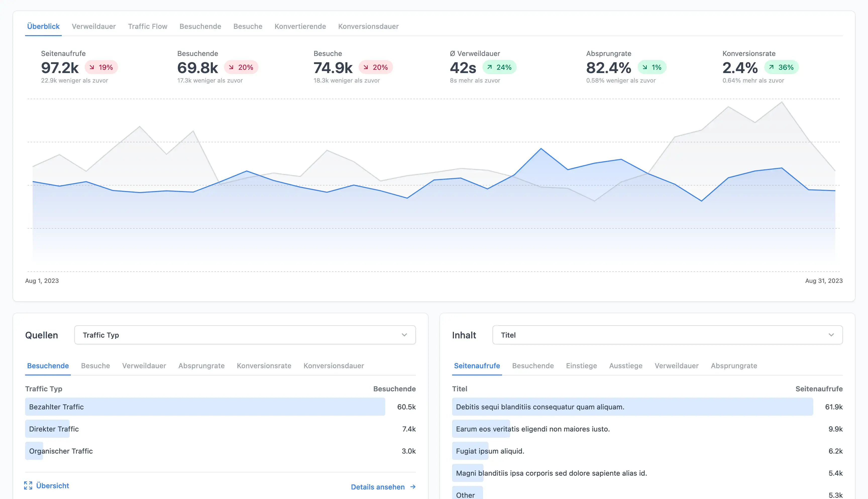Click the Details ansehen link
Screen dimensions: 868x499
tap(377, 487)
